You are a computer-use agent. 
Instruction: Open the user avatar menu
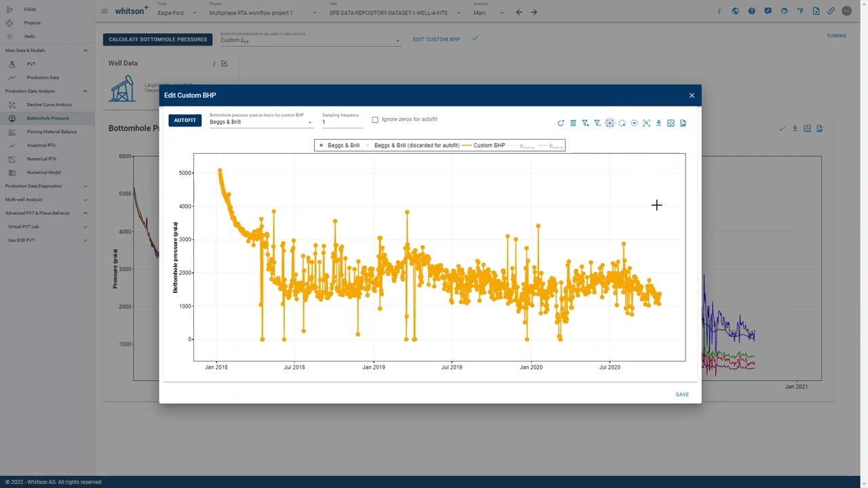[847, 12]
